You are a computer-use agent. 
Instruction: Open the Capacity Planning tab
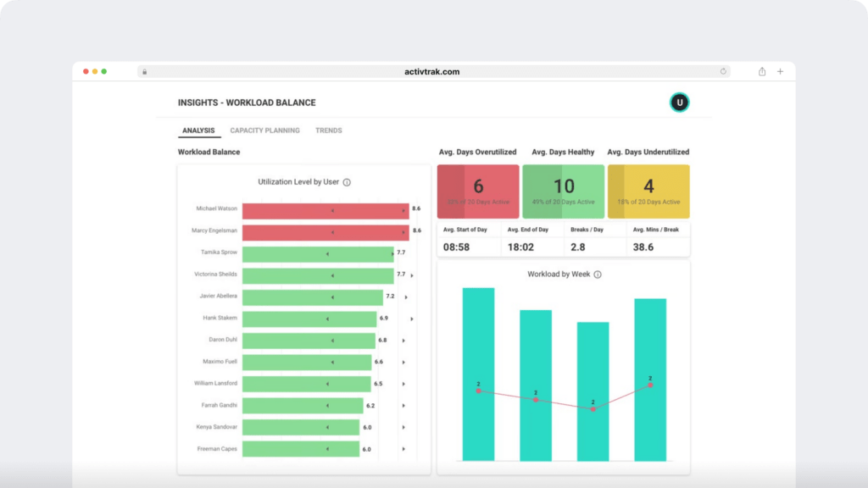[264, 130]
